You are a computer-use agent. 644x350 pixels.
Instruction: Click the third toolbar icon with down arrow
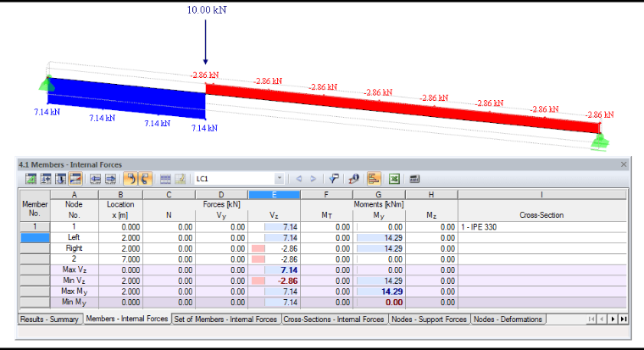(60, 179)
